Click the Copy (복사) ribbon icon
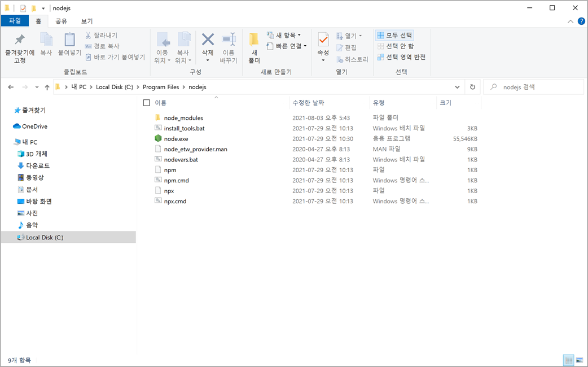This screenshot has width=588, height=367. click(46, 40)
